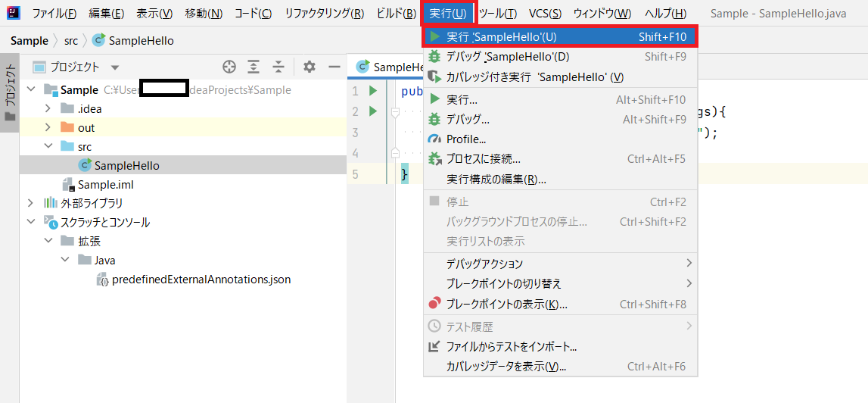Expand the out folder node
The image size is (868, 403).
pyautogui.click(x=48, y=127)
